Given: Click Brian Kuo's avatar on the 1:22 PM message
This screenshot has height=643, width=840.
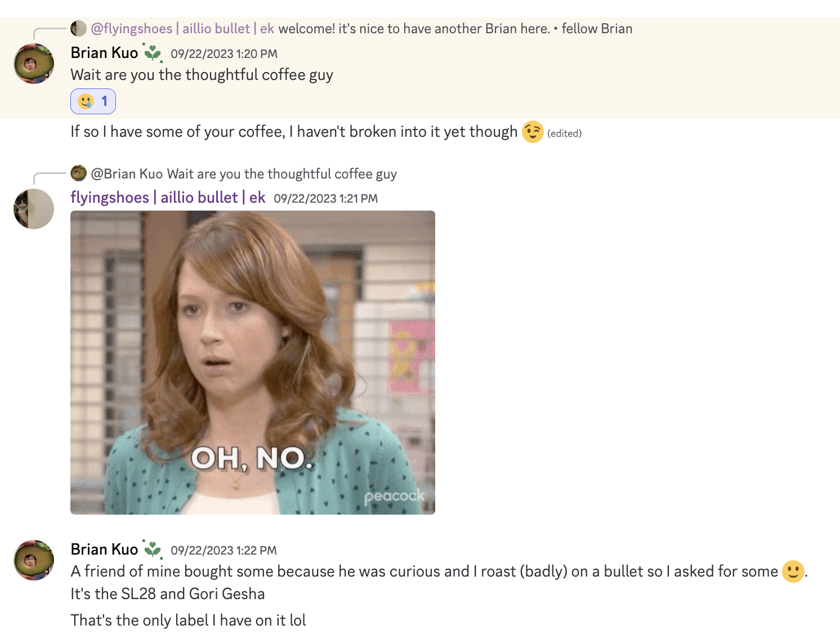Looking at the screenshot, I should [34, 560].
